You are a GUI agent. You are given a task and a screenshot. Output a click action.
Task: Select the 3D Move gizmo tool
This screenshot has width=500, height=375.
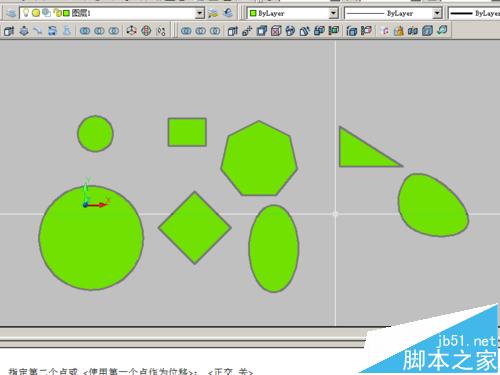tap(132, 31)
